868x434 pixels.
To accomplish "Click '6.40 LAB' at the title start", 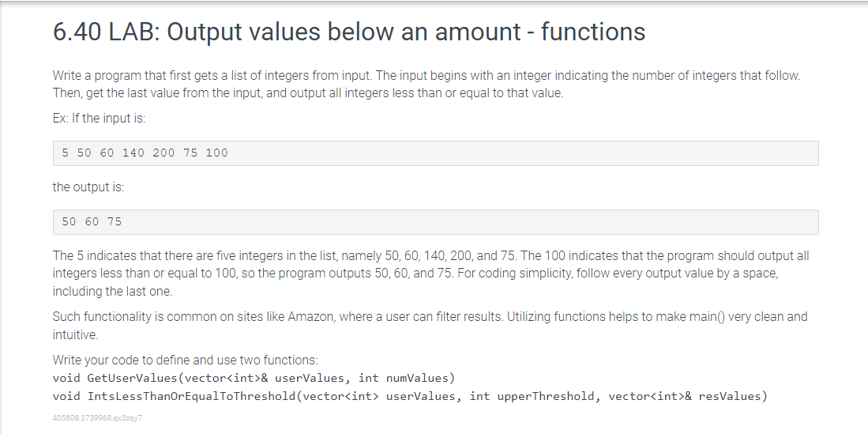I will [103, 32].
